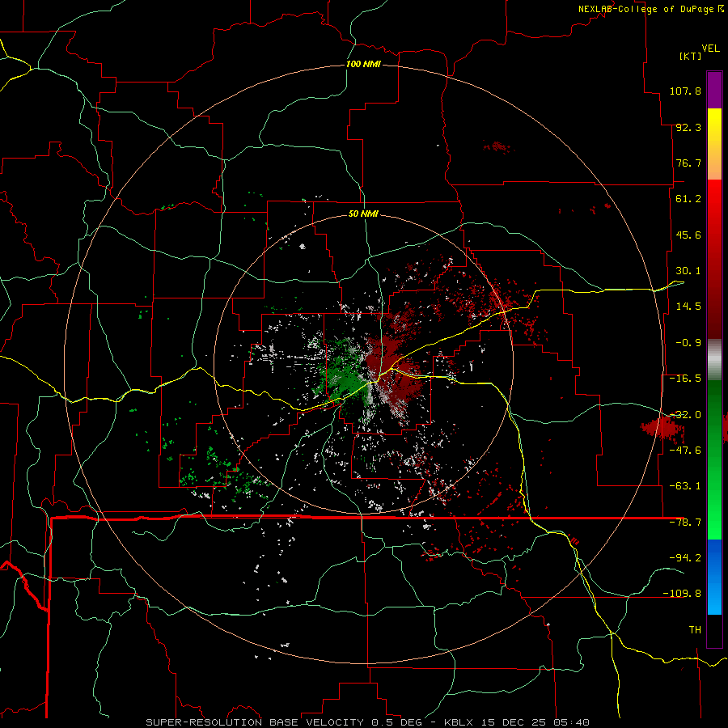Click the -94.2 legend value
Image resolution: width=728 pixels, height=728 pixels.
coord(685,557)
